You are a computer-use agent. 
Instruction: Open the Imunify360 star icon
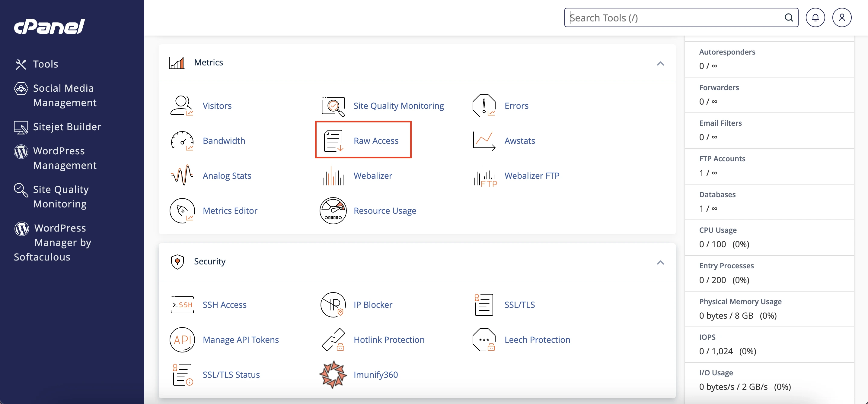tap(333, 375)
